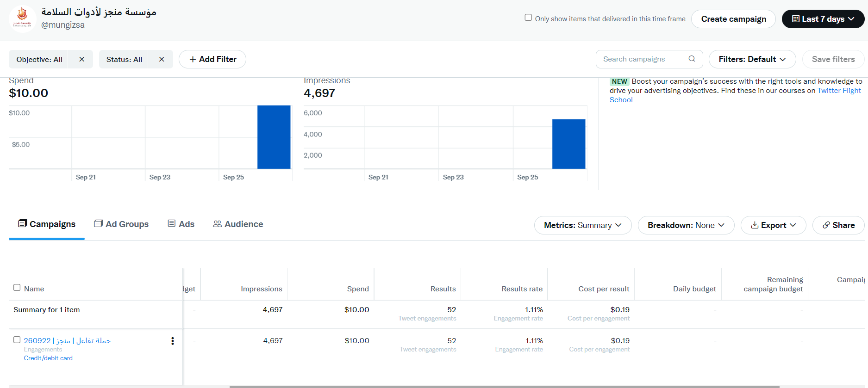Click the search magnifier icon
This screenshot has width=868, height=388.
[692, 59]
